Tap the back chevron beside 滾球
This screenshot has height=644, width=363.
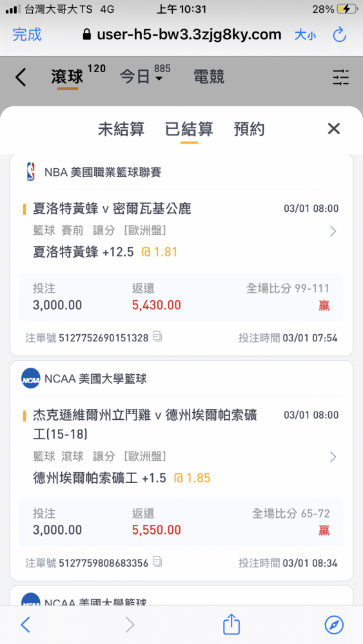tap(21, 77)
